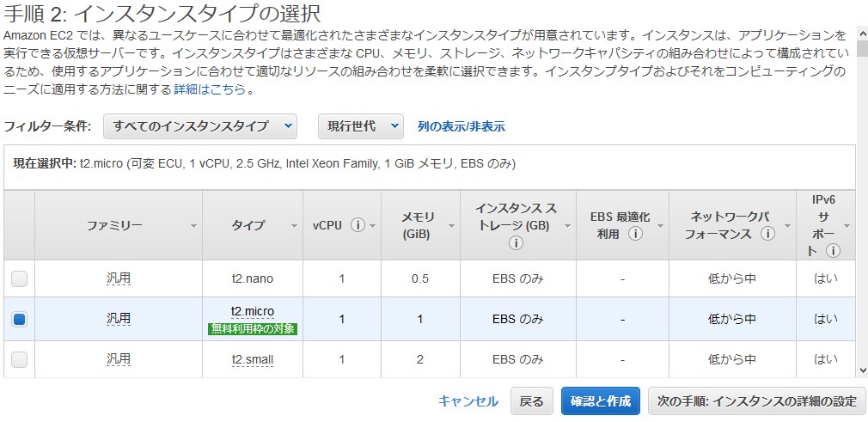
Task: Open the 詳細はこちら link
Action: pos(209,89)
